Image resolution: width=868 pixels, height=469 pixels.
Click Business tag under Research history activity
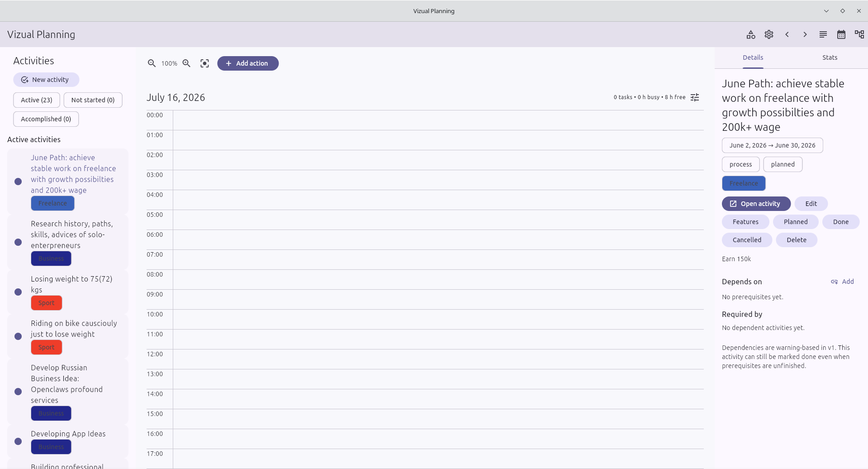point(51,258)
